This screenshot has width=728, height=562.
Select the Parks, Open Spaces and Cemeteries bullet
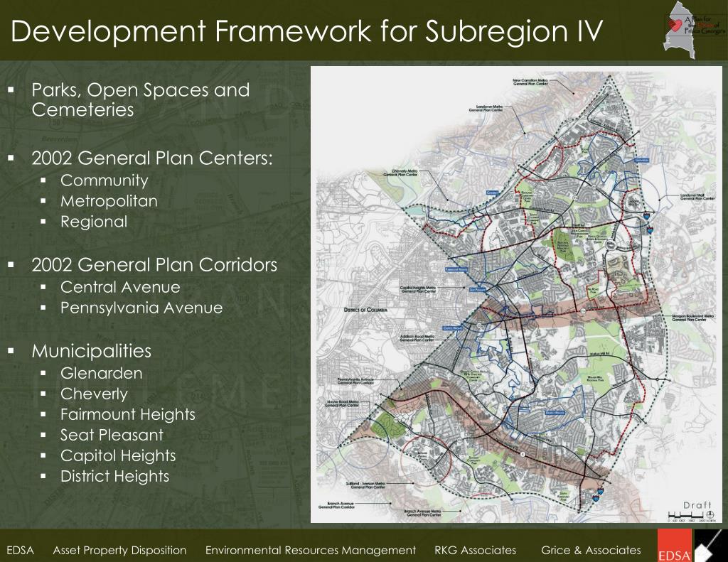tap(141, 99)
